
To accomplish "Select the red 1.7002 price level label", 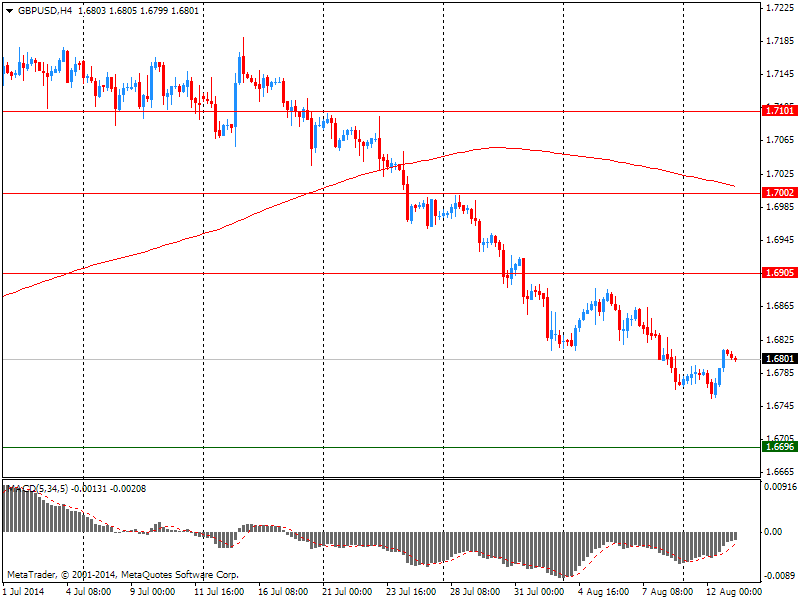I will pyautogui.click(x=780, y=192).
